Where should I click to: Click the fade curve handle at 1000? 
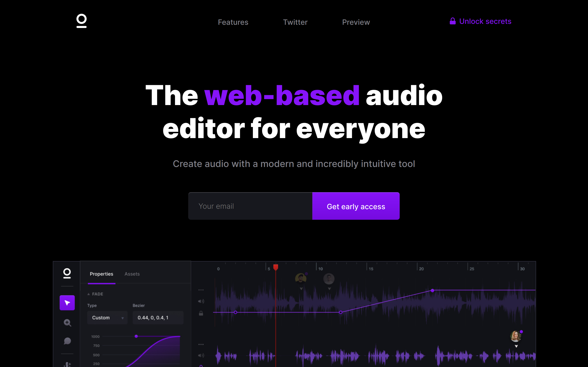tap(136, 336)
